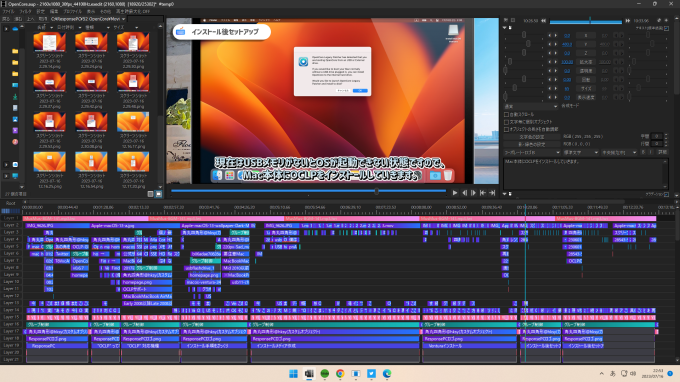Play the preview with the play button
Image resolution: width=680 pixels, height=382 pixels.
tap(455, 193)
